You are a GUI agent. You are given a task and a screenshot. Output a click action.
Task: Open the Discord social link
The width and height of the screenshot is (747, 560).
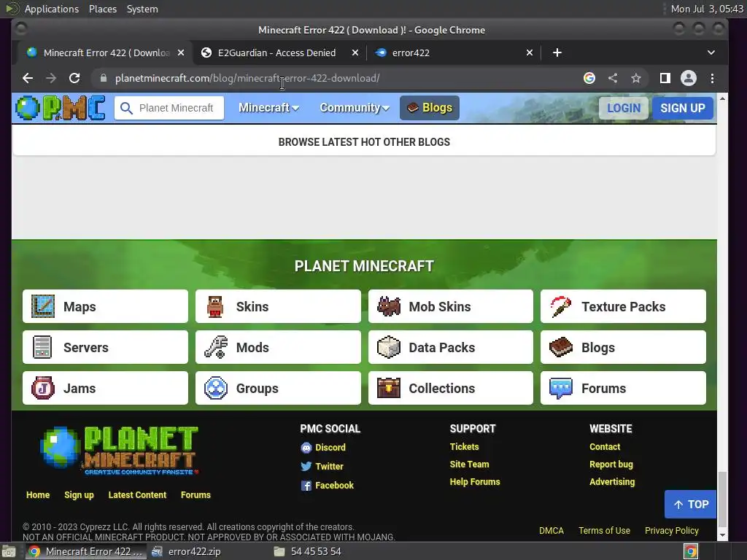pos(323,448)
